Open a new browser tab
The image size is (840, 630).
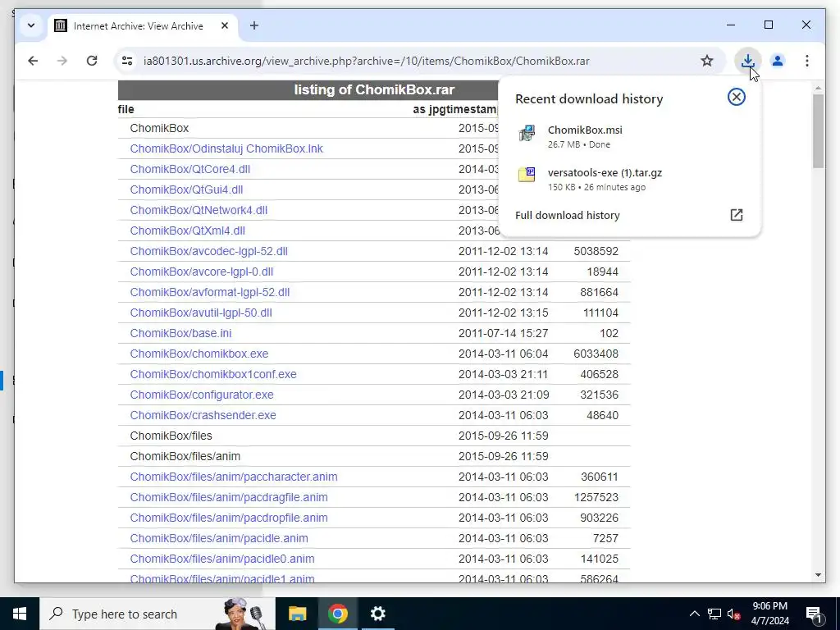(x=254, y=25)
